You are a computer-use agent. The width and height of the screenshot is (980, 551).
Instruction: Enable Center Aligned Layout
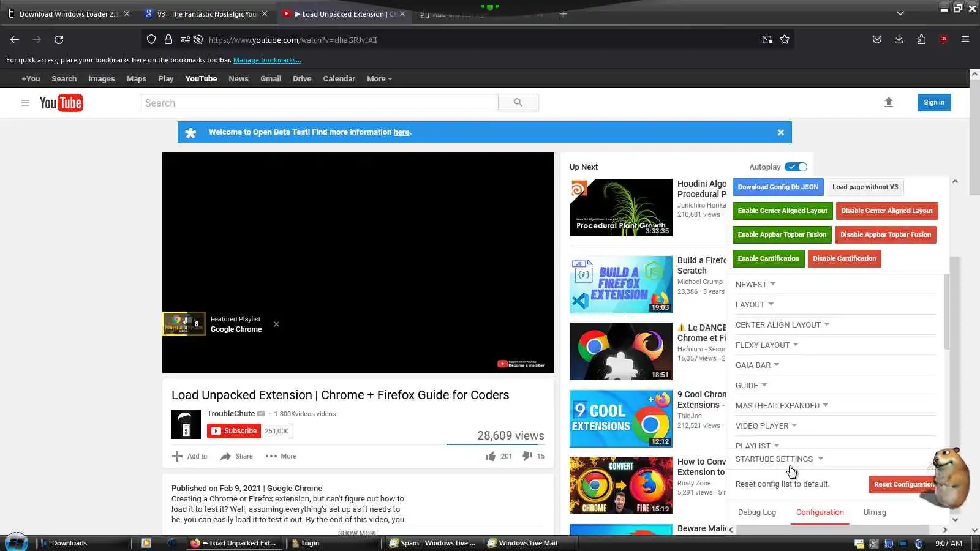782,211
